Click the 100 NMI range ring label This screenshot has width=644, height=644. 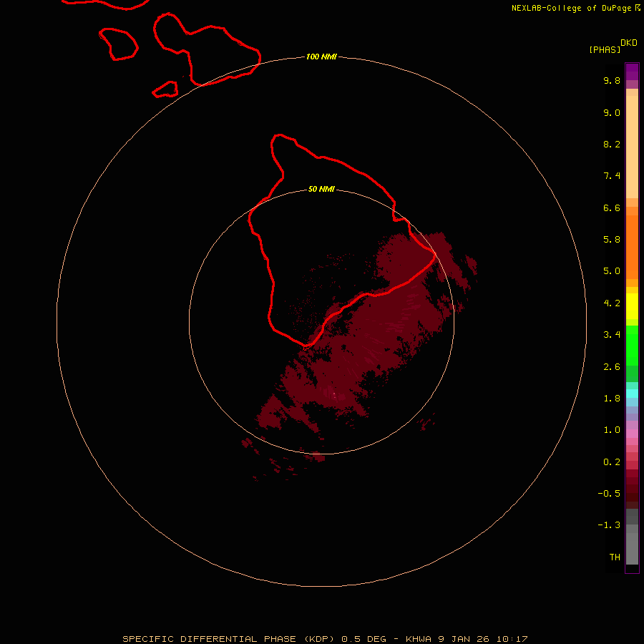click(x=321, y=57)
